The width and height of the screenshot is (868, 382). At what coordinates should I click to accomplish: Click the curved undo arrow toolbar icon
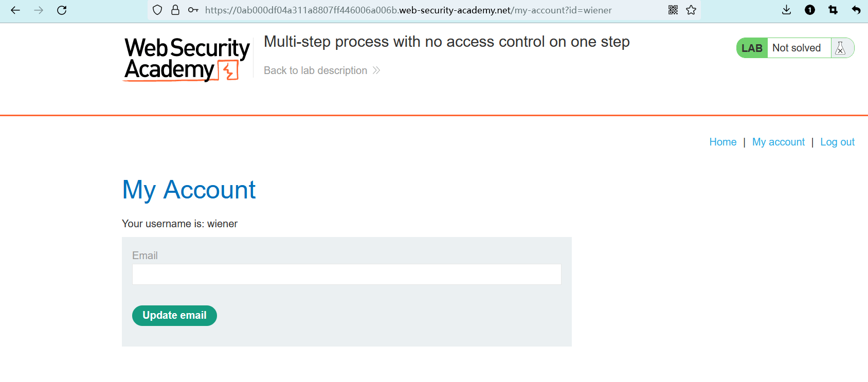(856, 10)
